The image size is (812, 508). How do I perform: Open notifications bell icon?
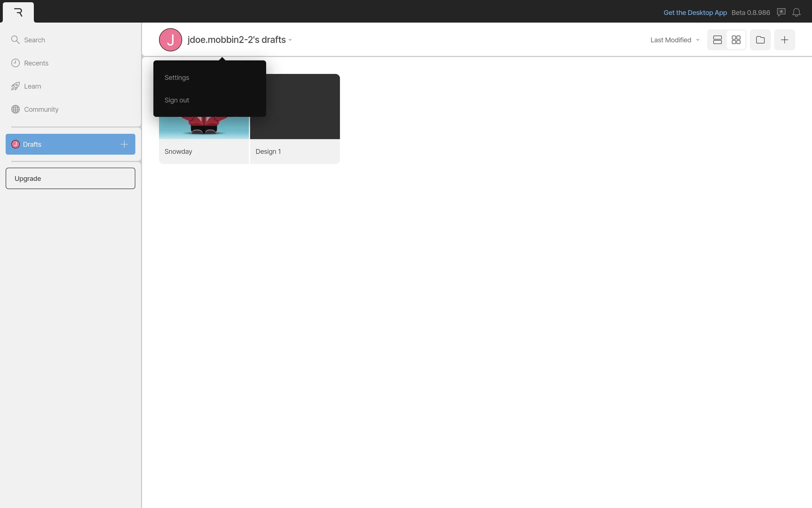point(796,12)
